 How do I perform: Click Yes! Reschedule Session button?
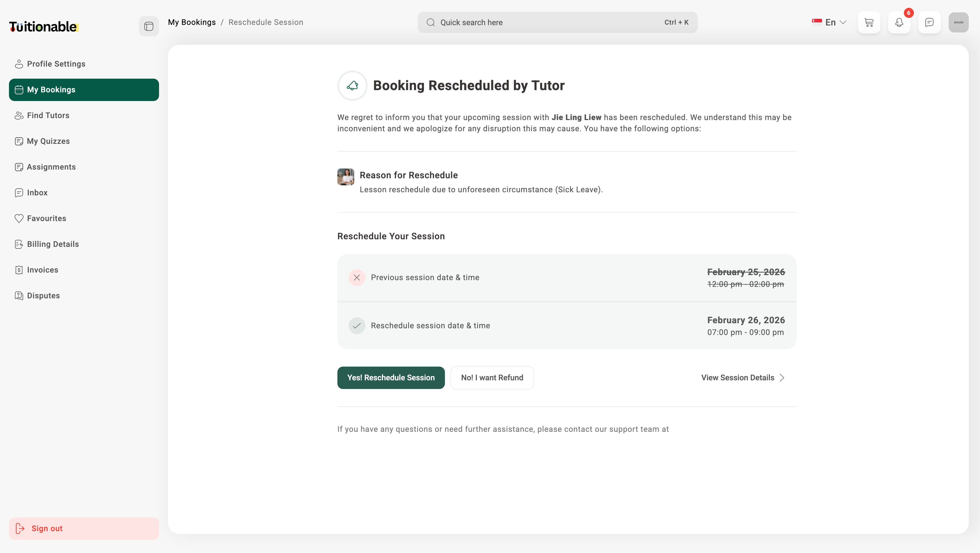click(x=391, y=378)
